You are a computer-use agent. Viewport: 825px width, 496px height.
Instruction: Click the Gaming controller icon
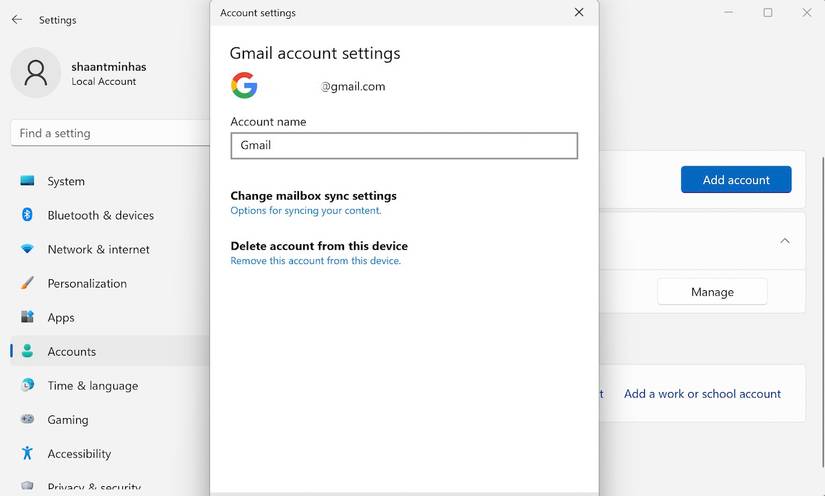[x=27, y=419]
